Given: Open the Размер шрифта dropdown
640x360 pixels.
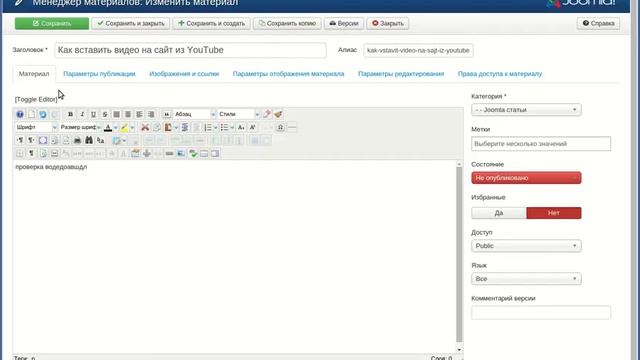Looking at the screenshot, I should point(80,127).
